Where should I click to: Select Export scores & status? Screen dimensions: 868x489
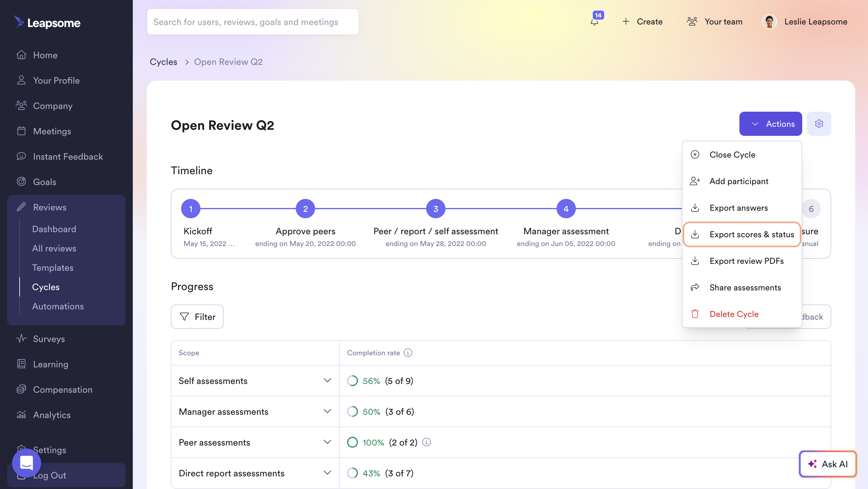742,234
